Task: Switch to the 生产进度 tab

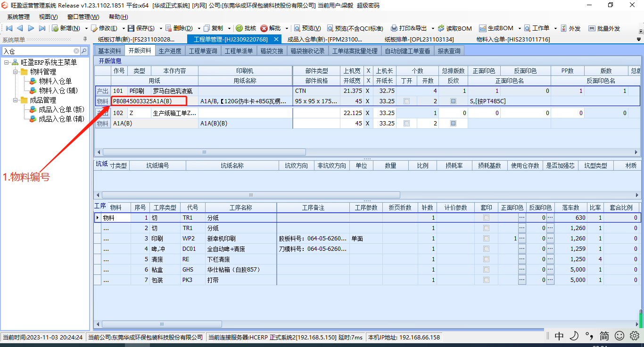Action: (170, 51)
